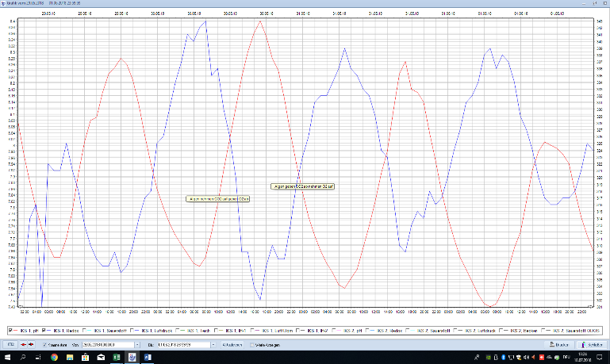610x364 pixels.
Task: Toggle the IKS 1, Redox series checkbox
Action: point(44,329)
